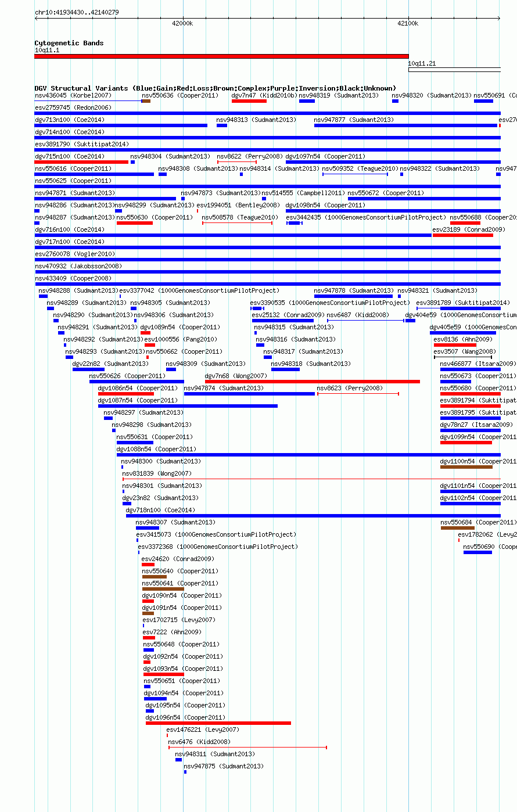This screenshot has width=517, height=812.
Task: Click the nsv509352 (Teague2010) label
Action: point(360,168)
